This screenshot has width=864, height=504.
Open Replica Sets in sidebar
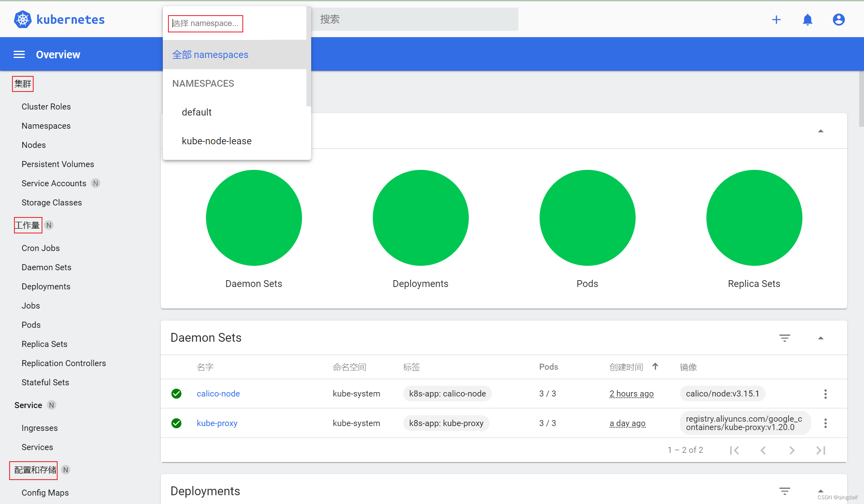click(44, 344)
